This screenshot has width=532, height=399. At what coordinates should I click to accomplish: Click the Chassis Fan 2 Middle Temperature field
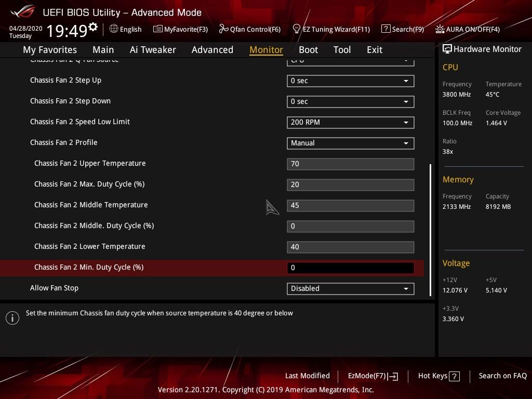point(351,206)
